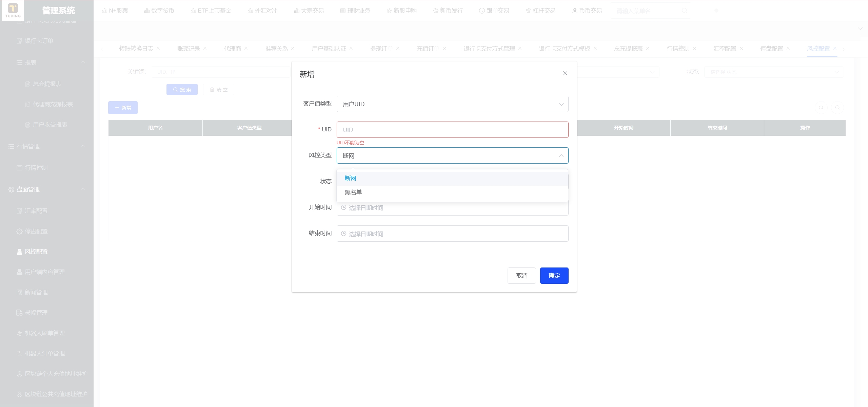Close the 行情控制 tab
This screenshot has height=407, width=868.
pos(694,49)
